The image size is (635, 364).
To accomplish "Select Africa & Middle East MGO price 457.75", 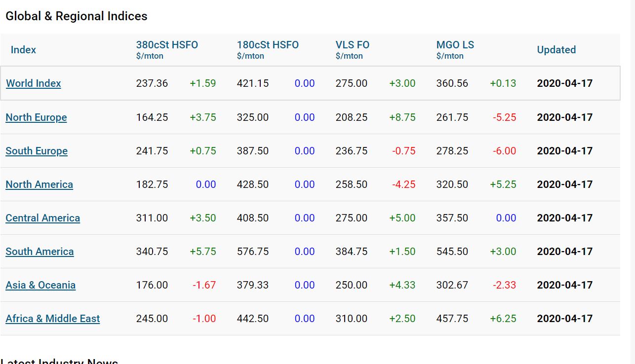I will point(452,319).
